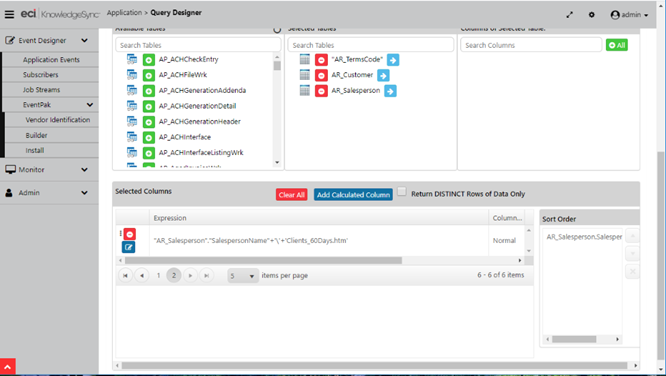Open the hamburger menu icon

click(9, 14)
